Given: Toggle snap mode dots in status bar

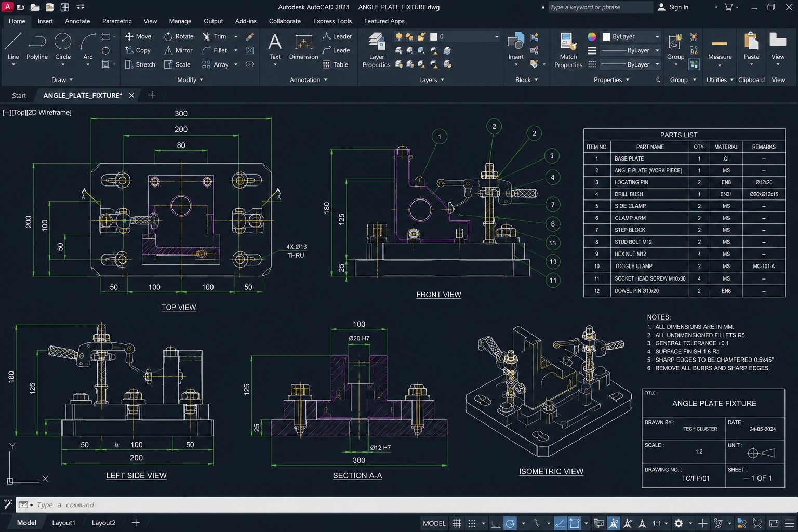Looking at the screenshot, I should (x=472, y=523).
